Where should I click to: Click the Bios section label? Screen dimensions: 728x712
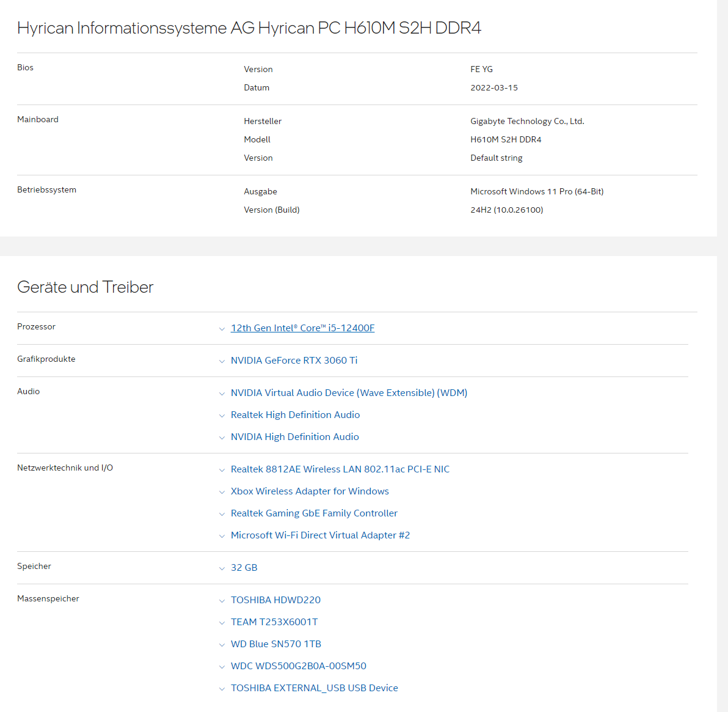[25, 67]
